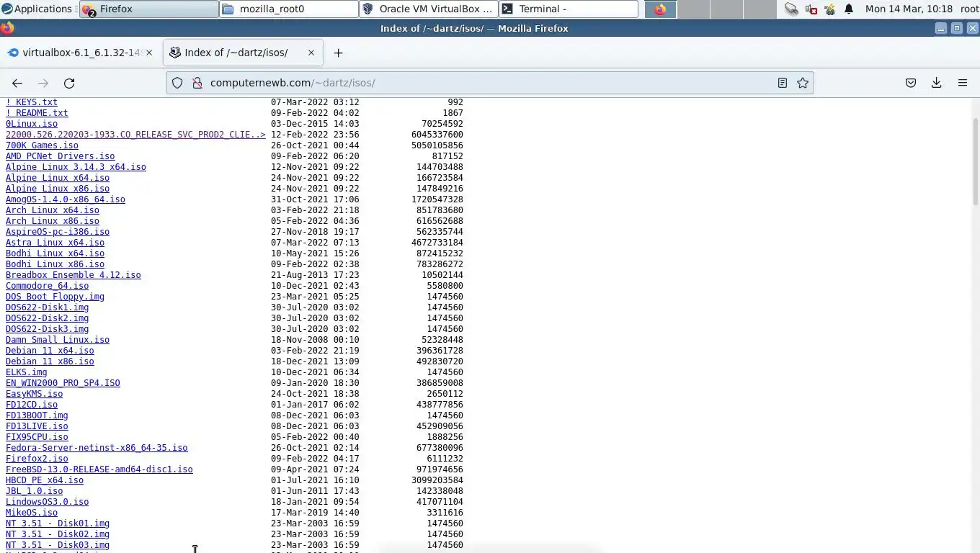Open the ! README.txt link

(x=37, y=113)
